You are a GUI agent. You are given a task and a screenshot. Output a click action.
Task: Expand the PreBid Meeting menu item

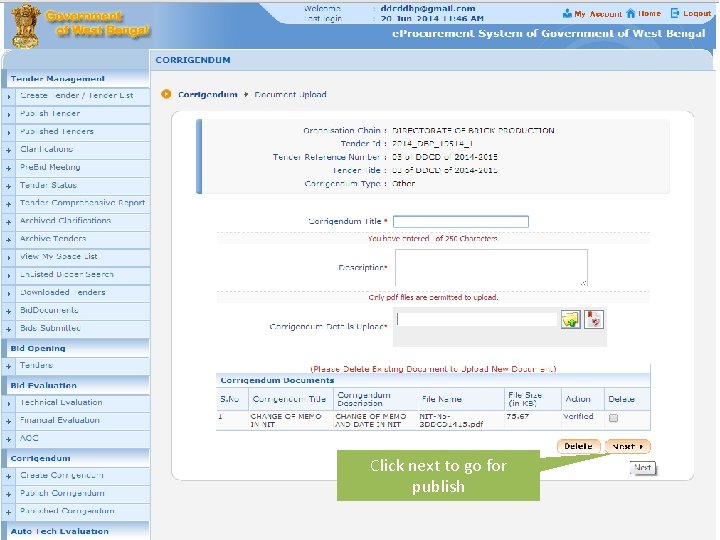click(x=9, y=168)
